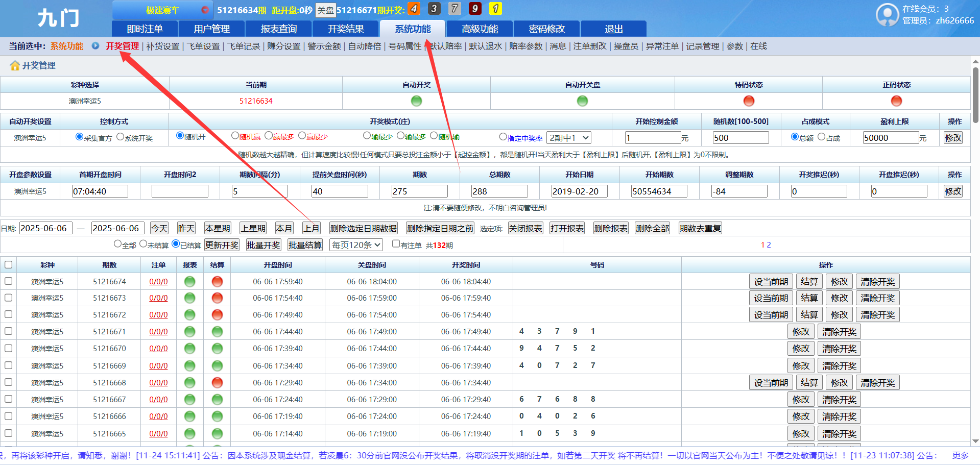
Task: Select the 指定中奖率 radio option
Action: point(503,137)
